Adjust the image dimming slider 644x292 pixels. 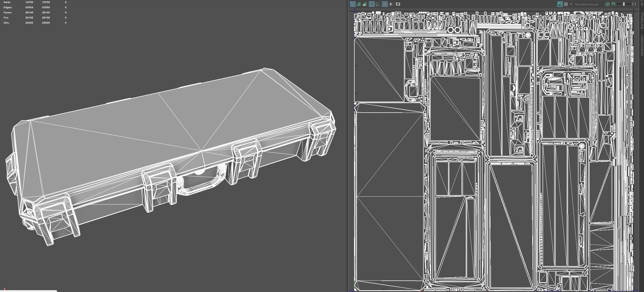[x=624, y=4]
